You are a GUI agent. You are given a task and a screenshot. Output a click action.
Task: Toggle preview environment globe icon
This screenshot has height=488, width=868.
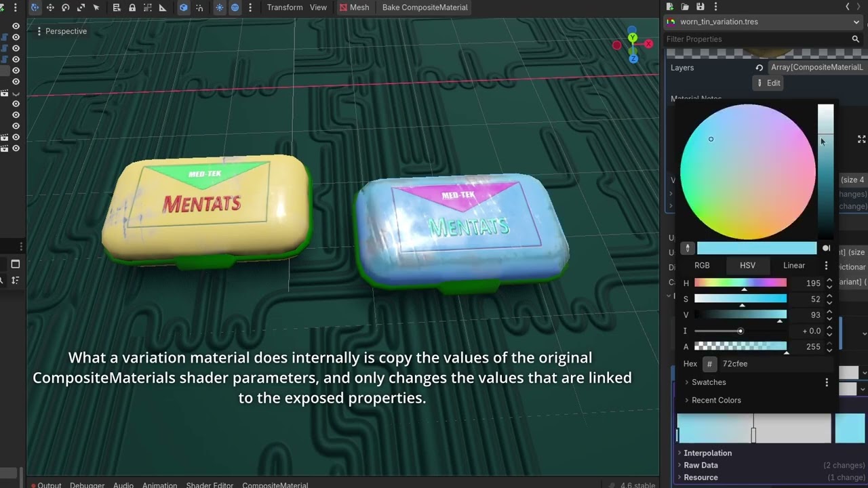coord(235,7)
